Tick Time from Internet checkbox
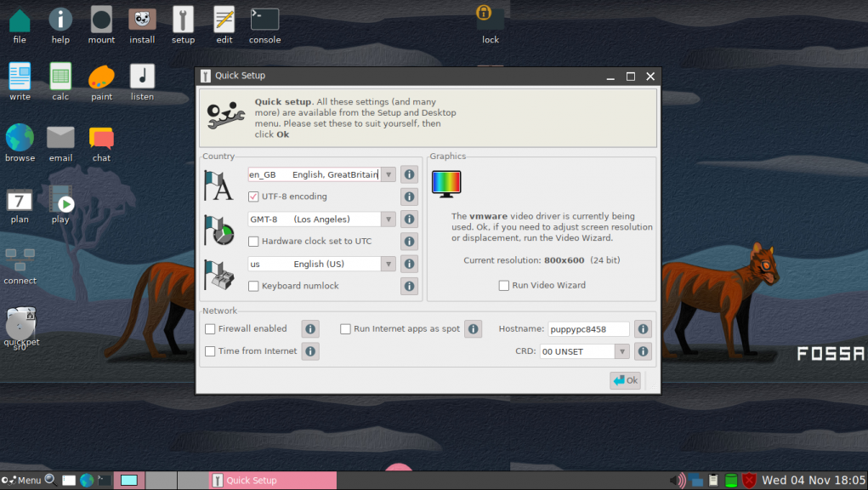The height and width of the screenshot is (490, 868). [x=210, y=351]
